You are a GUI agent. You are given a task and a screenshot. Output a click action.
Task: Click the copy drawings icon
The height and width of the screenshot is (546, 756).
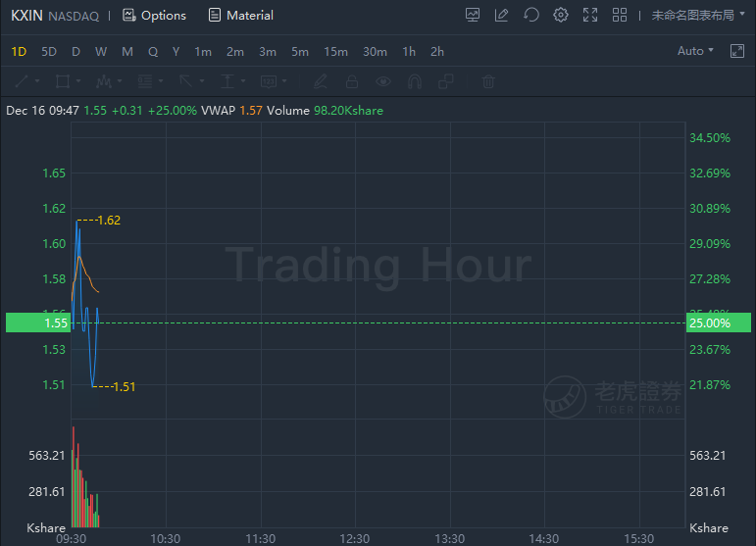pyautogui.click(x=446, y=81)
